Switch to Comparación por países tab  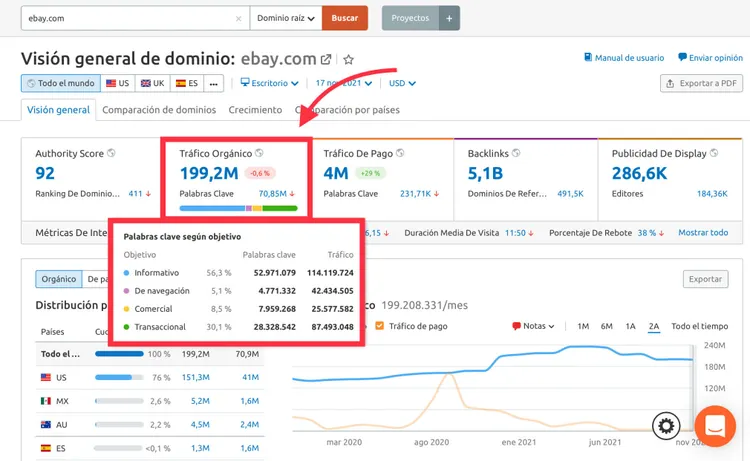(347, 110)
